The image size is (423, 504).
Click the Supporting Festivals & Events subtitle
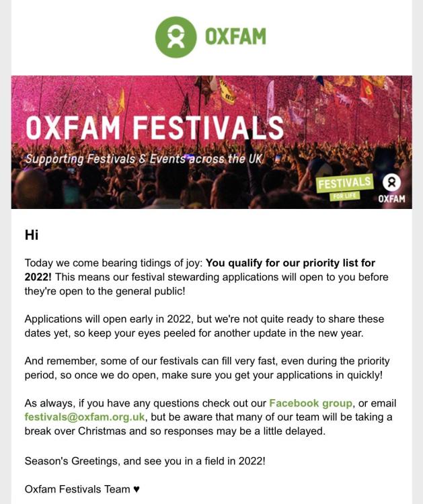coord(144,159)
